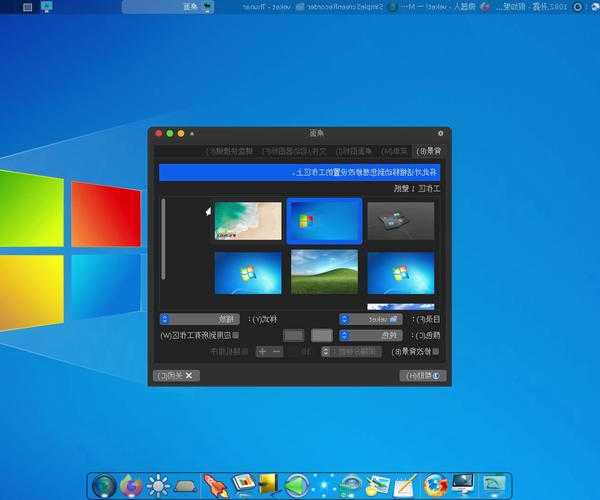Launch Firefox from the dock
The height and width of the screenshot is (500, 600).
pyautogui.click(x=131, y=486)
